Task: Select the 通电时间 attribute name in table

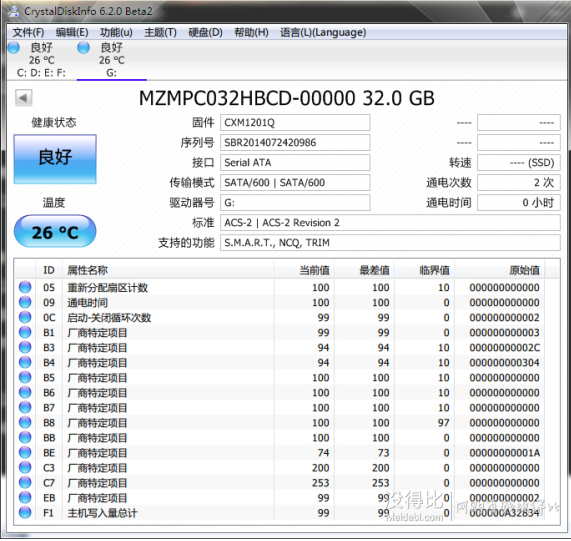Action: pos(87,303)
